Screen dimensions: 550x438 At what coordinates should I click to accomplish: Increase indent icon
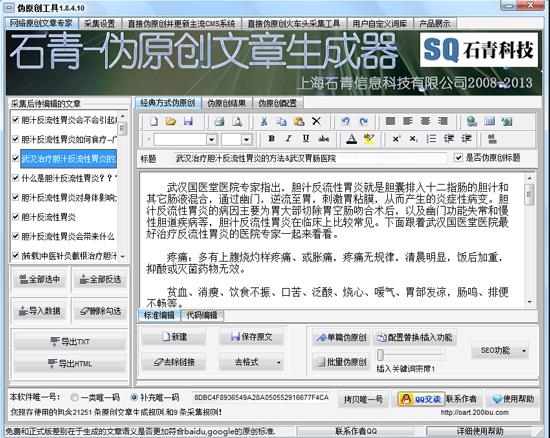pyautogui.click(x=466, y=139)
